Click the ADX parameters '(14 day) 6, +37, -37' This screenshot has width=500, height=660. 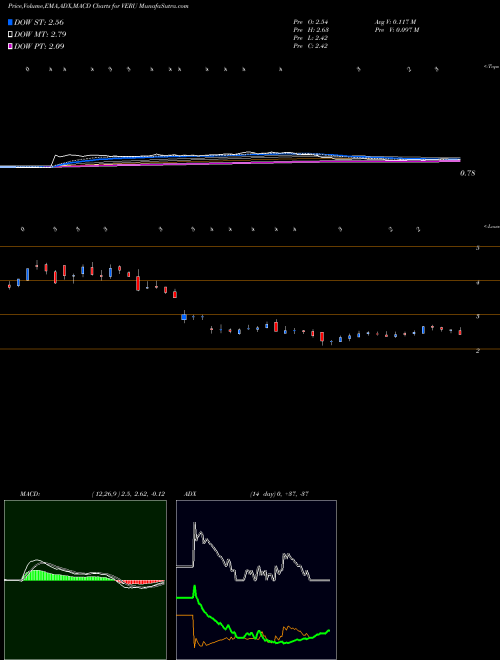[279, 494]
